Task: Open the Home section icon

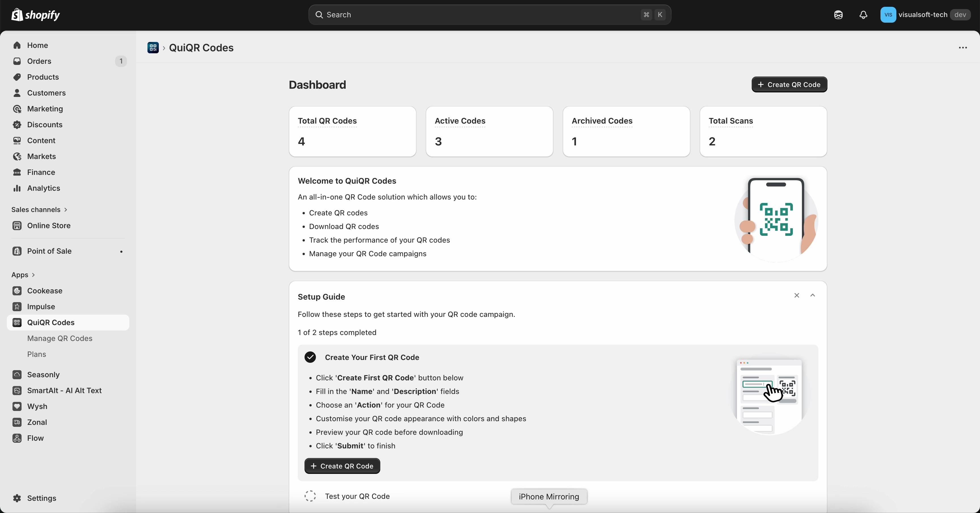Action: (x=17, y=45)
